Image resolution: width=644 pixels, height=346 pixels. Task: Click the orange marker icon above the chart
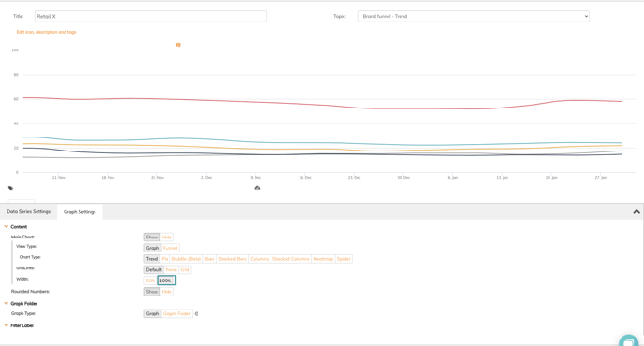tap(178, 45)
